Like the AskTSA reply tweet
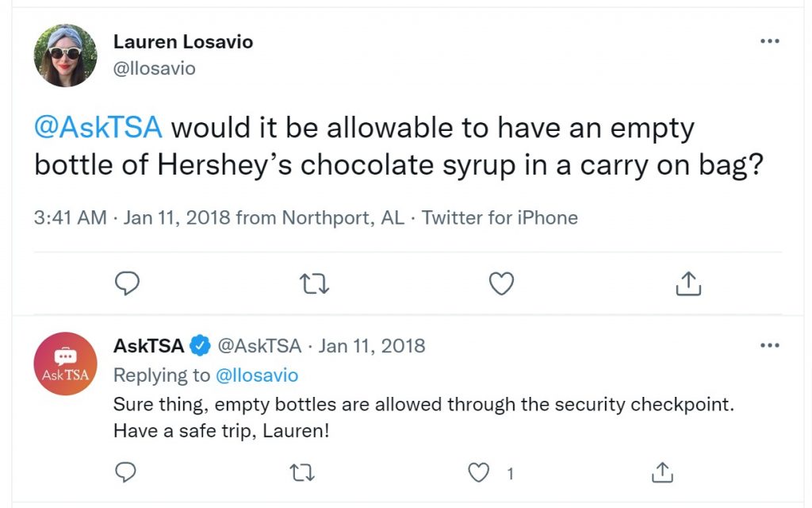Viewport: 812px width, 508px height. tap(478, 473)
